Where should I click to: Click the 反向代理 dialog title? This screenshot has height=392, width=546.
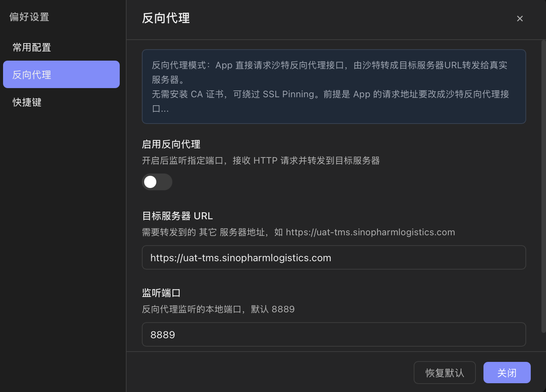[x=166, y=18]
